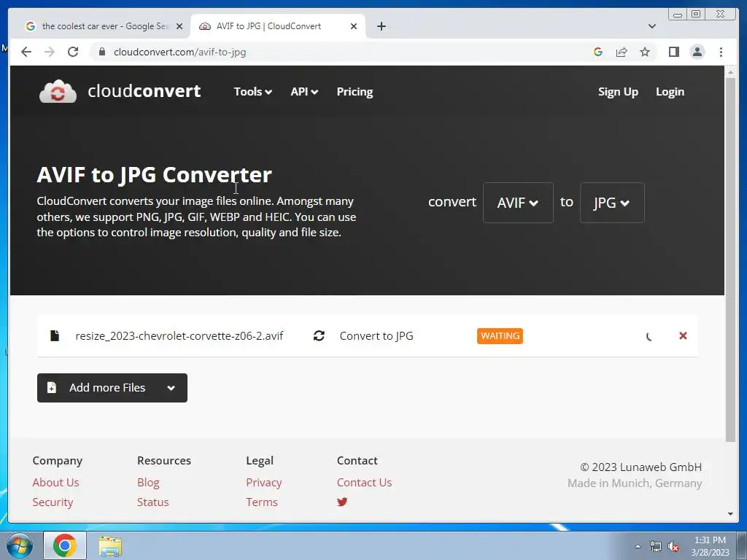Click the padlock site info icon

point(101,52)
